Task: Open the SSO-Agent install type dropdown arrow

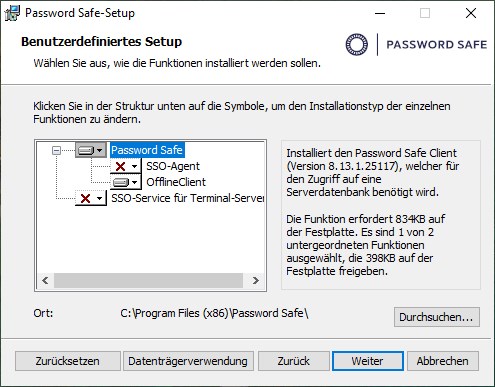Action: tap(134, 166)
